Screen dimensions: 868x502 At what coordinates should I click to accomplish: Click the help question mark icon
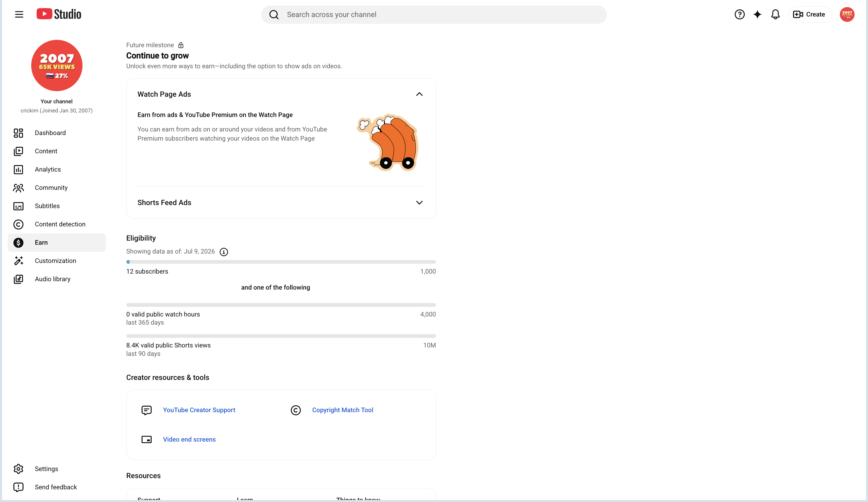coord(739,14)
